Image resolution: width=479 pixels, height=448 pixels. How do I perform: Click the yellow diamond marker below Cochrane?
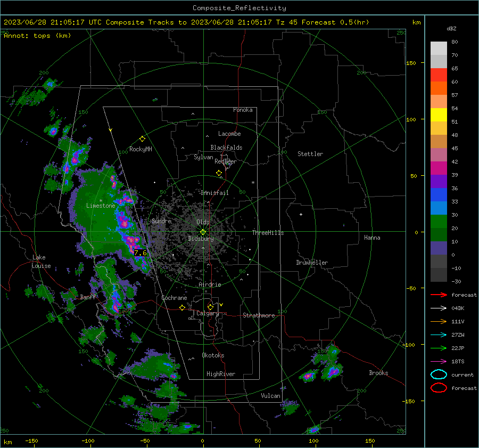point(182,307)
